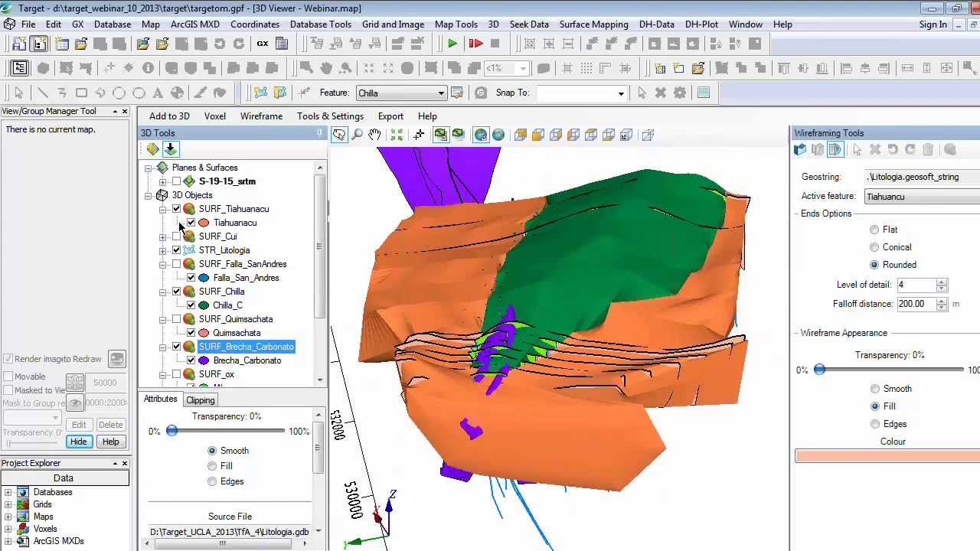Viewport: 980px width, 551px height.
Task: Open the Wireframe menu in the 3D viewer
Action: click(x=261, y=116)
